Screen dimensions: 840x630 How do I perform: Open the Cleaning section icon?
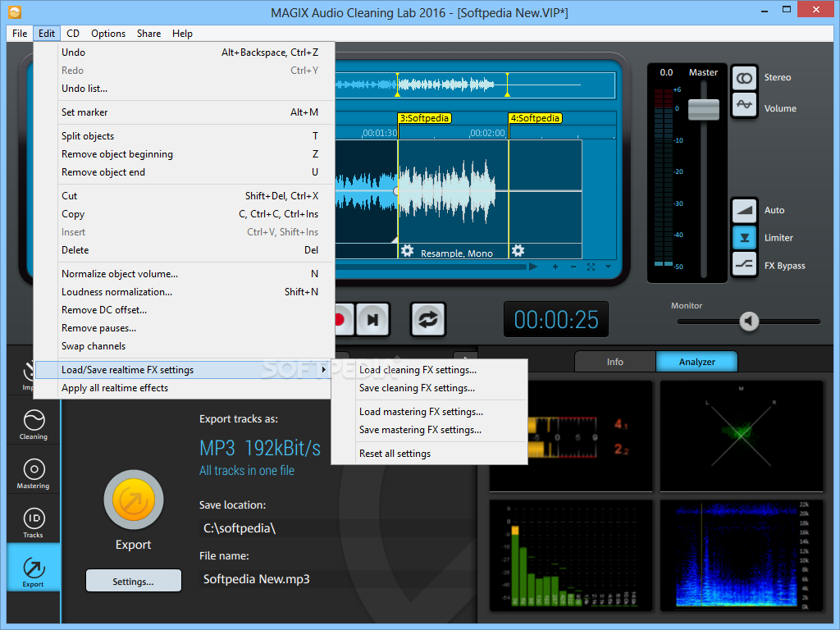coord(34,424)
